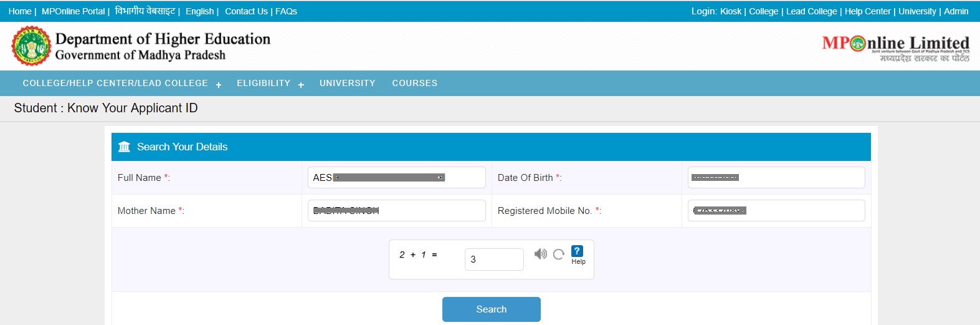The height and width of the screenshot is (325, 980).
Task: Open the Courses menu item
Action: click(414, 84)
